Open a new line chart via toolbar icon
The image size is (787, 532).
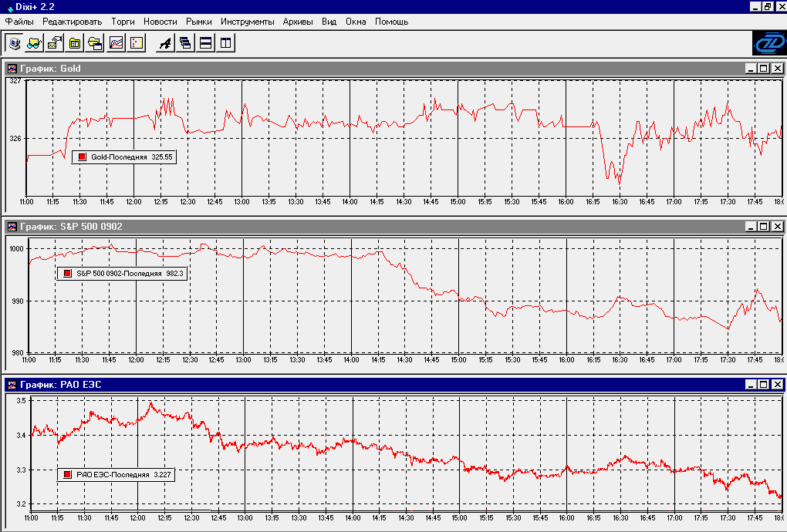coord(116,43)
